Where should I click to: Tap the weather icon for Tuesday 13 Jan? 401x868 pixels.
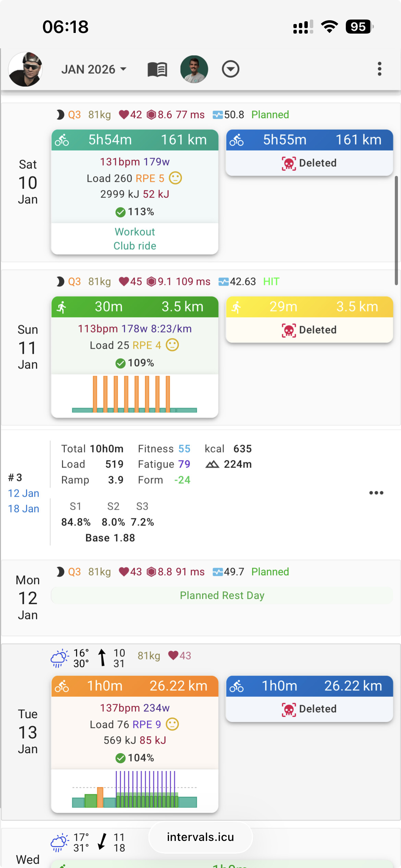pos(59,658)
